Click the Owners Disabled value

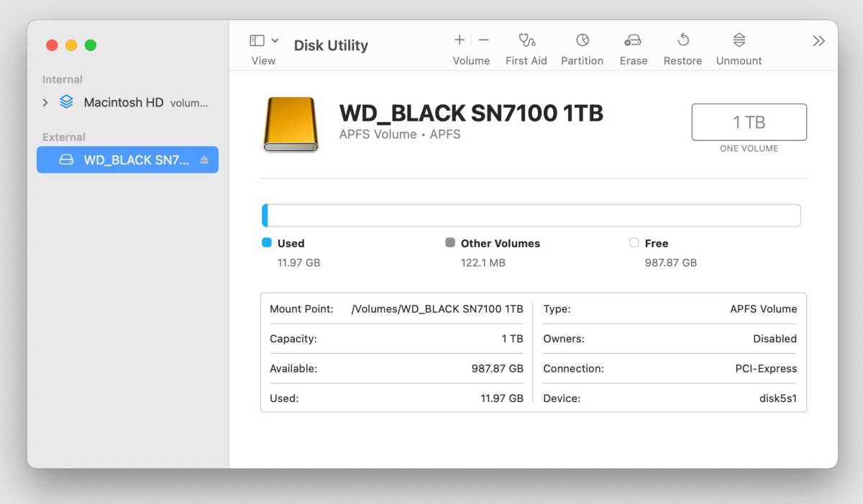coord(775,339)
